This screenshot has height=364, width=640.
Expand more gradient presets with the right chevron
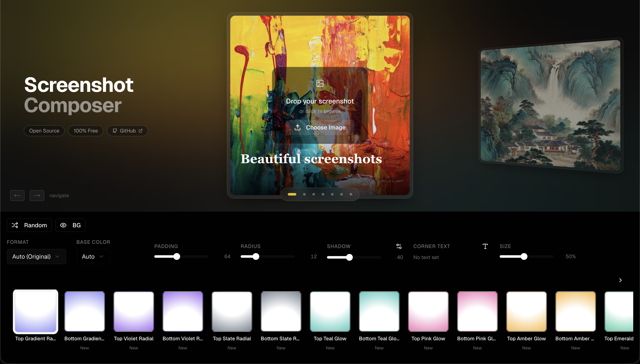pyautogui.click(x=621, y=280)
